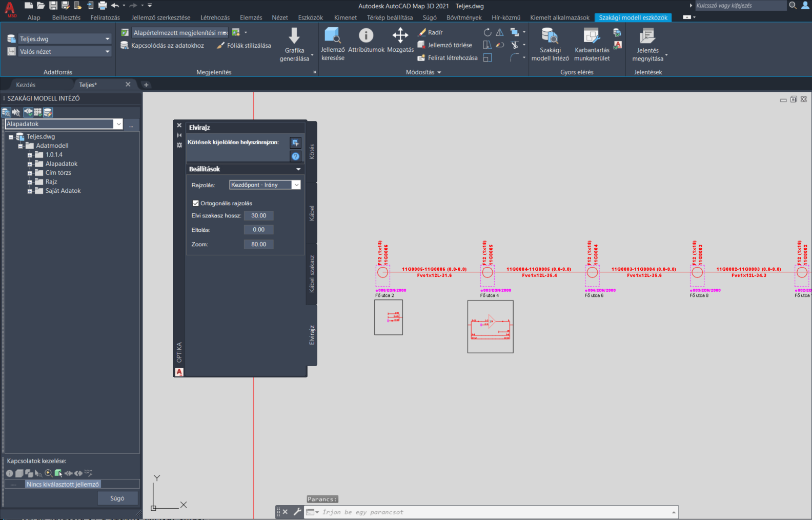Open file using the folder icon in quick access toolbar

pyautogui.click(x=41, y=5)
